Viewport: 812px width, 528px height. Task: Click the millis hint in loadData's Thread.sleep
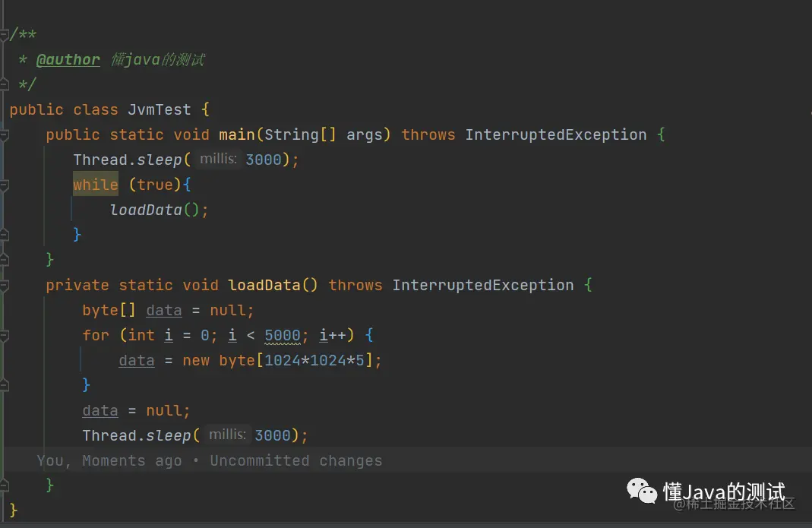[227, 435]
